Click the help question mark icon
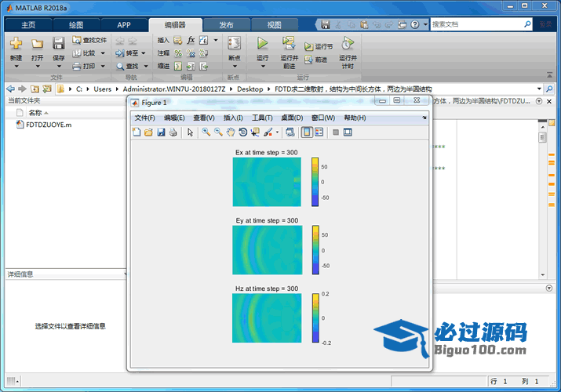 pyautogui.click(x=414, y=24)
